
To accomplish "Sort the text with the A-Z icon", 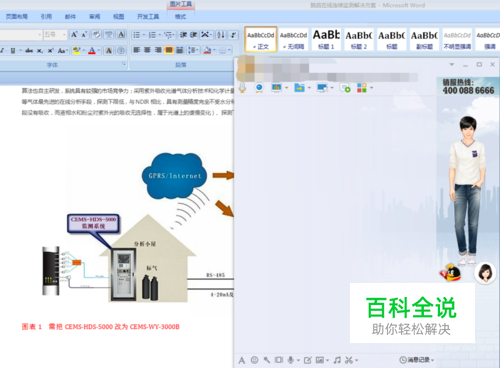I will 221,35.
